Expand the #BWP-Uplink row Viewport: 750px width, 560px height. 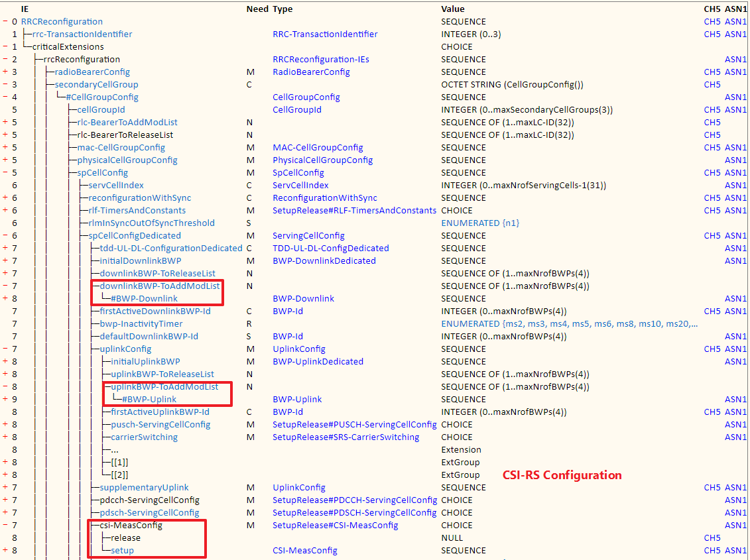point(5,400)
